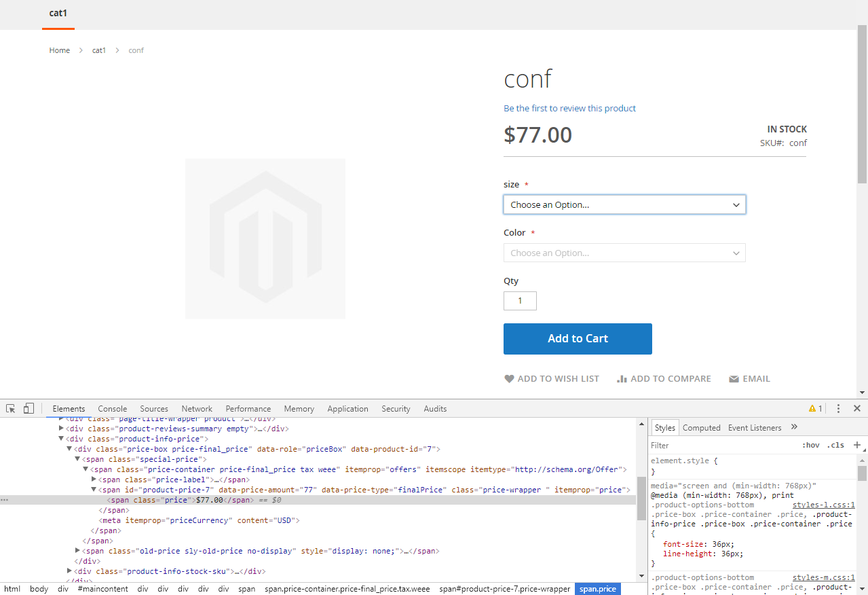
Task: Collapse the price-container span node
Action: click(x=86, y=469)
